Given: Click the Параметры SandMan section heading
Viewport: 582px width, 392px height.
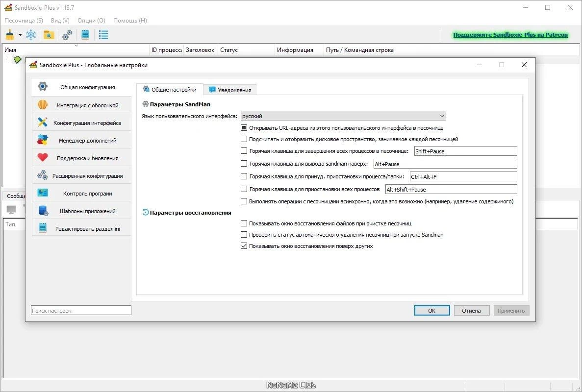Looking at the screenshot, I should pyautogui.click(x=180, y=104).
